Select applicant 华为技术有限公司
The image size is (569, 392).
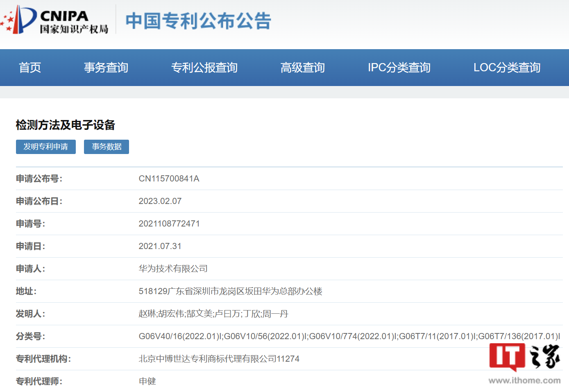[x=173, y=269]
